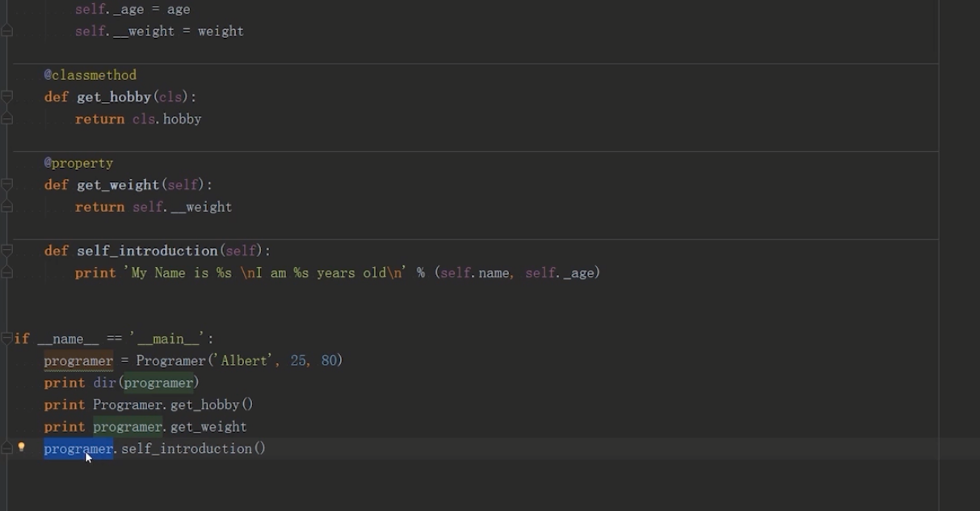The width and height of the screenshot is (980, 511).
Task: Click fold end marker on programer.self_introduction() line
Action: pos(7,449)
